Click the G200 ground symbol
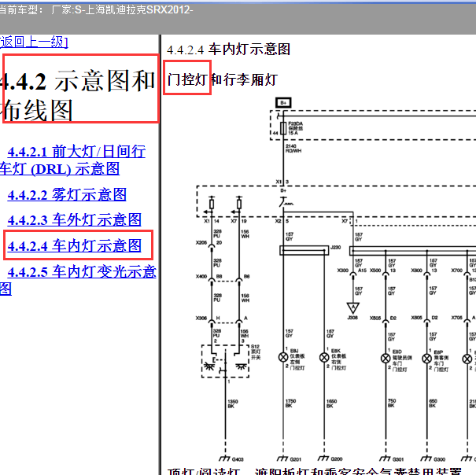 pos(323,458)
